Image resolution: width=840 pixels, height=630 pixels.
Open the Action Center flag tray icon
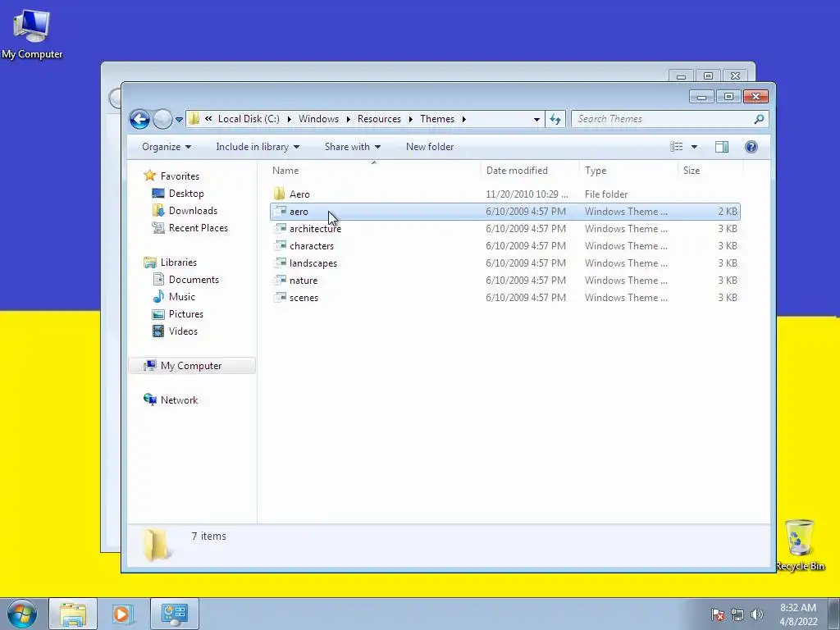[x=717, y=614]
